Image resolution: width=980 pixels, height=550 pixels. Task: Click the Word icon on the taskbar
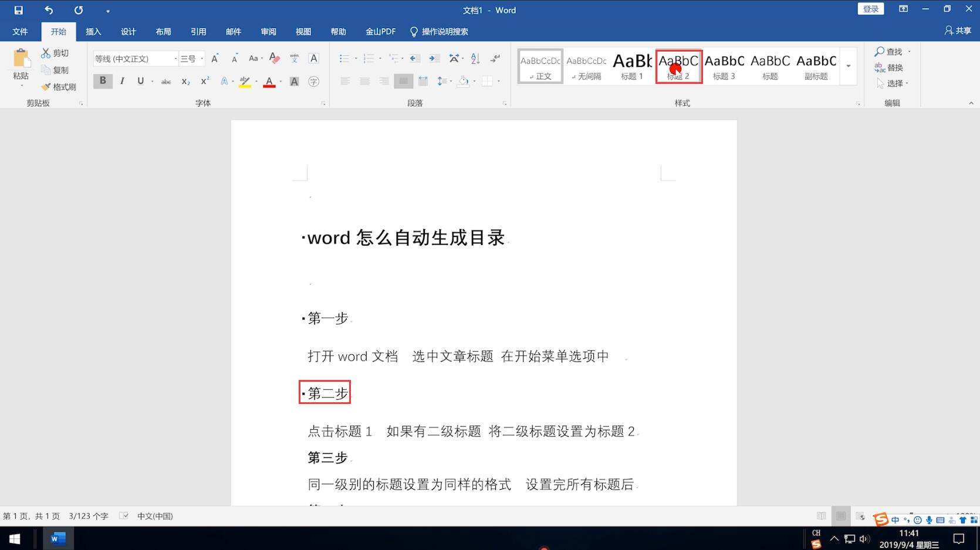(58, 538)
